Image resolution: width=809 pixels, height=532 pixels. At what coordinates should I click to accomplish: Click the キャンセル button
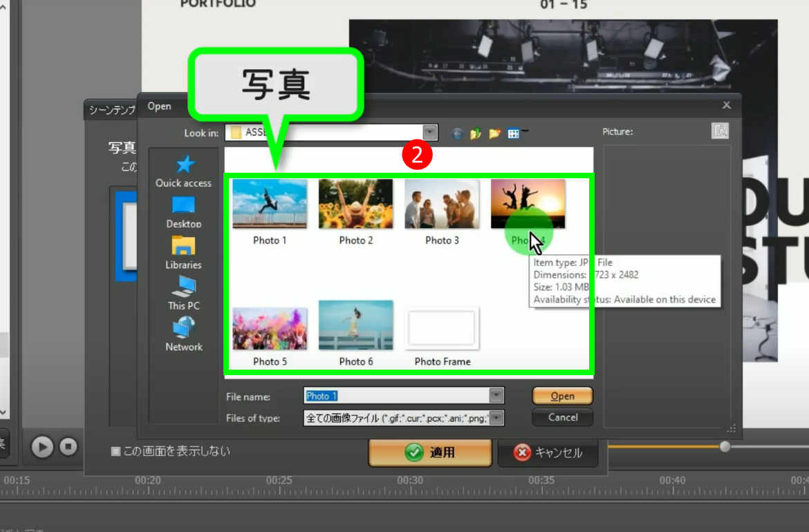point(548,453)
